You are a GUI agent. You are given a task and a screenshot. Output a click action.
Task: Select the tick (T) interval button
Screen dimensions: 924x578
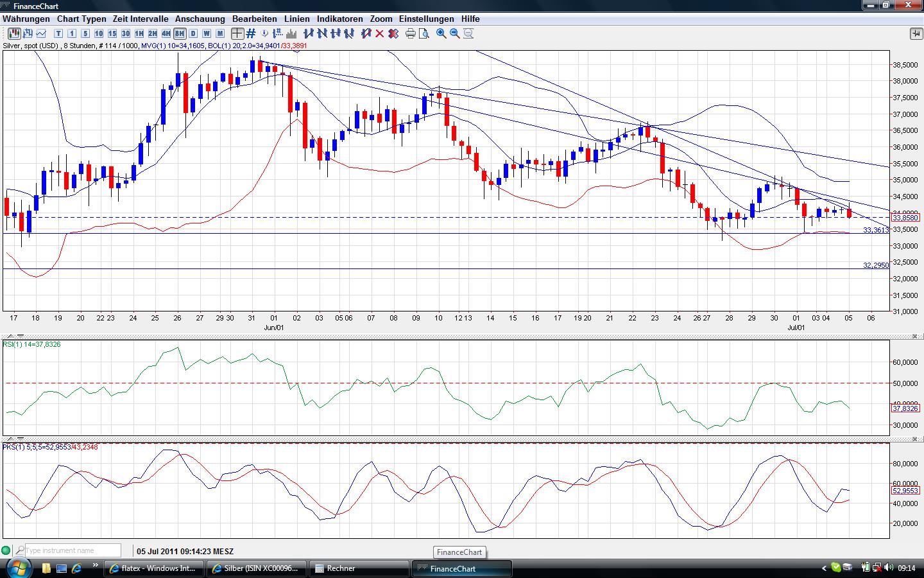[x=58, y=33]
